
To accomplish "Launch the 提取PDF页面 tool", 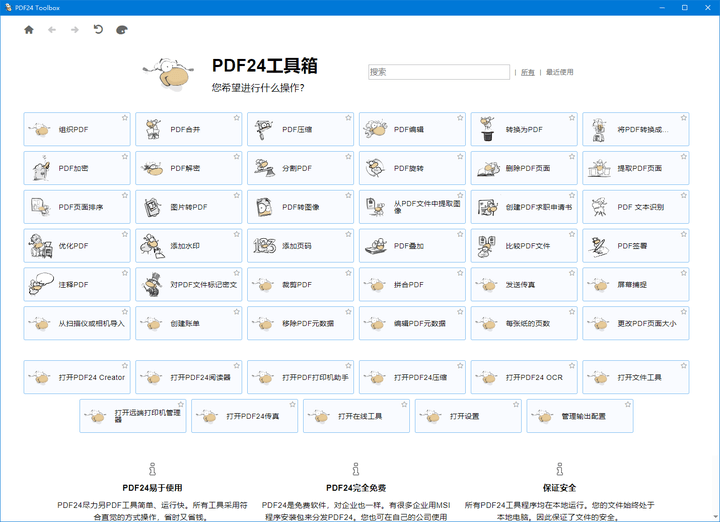I will click(x=636, y=168).
